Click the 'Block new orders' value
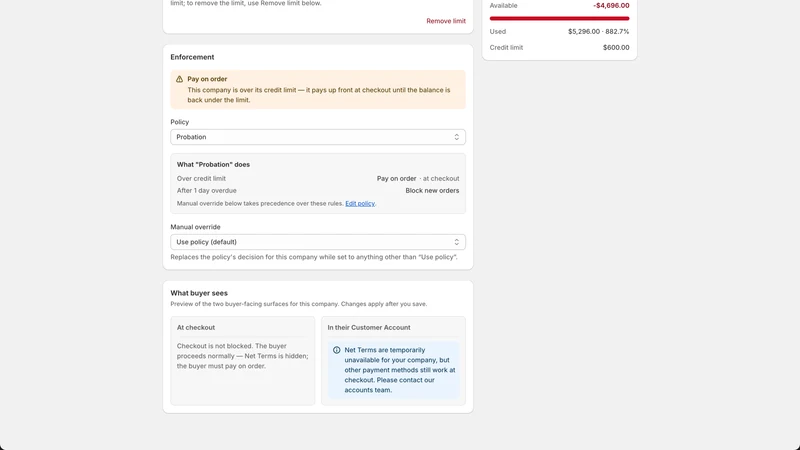 (432, 191)
